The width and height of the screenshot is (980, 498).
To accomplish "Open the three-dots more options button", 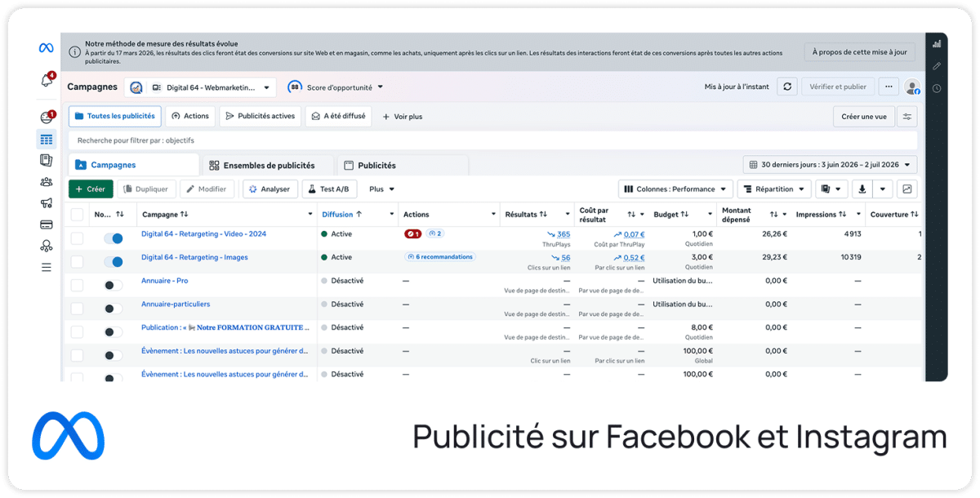I will [x=889, y=87].
